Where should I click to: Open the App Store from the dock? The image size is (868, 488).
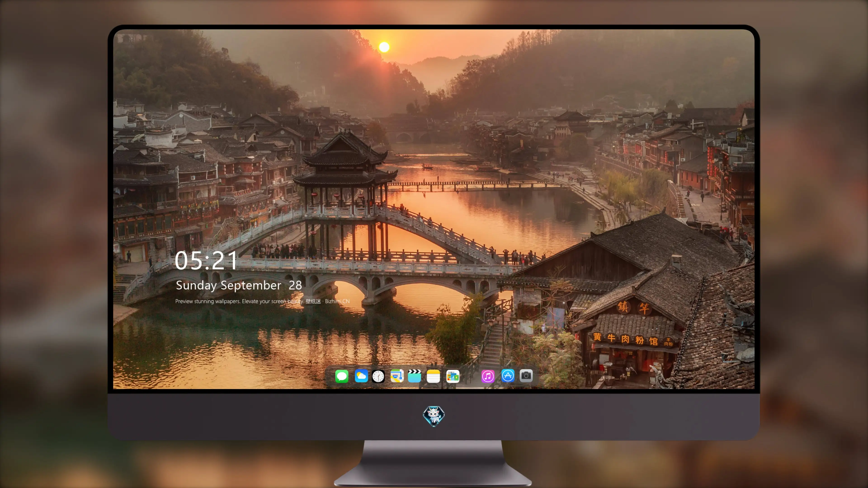(x=508, y=376)
